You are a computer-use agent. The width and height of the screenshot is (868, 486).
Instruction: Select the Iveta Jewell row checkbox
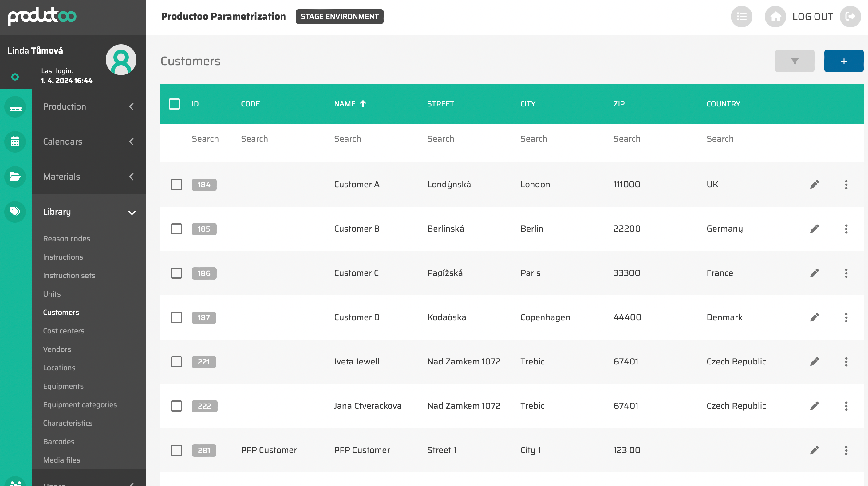pos(176,362)
